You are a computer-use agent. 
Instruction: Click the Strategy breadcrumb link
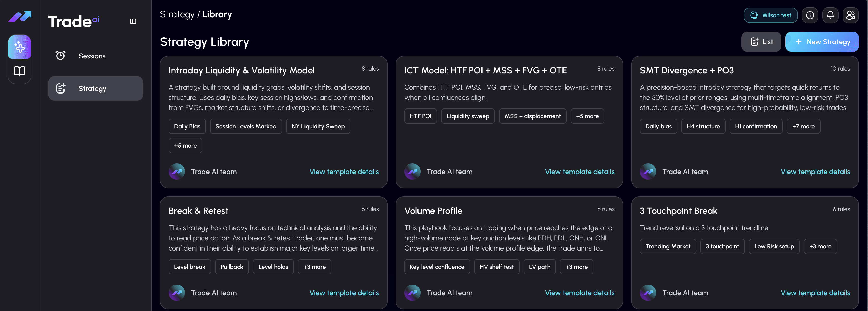point(177,14)
